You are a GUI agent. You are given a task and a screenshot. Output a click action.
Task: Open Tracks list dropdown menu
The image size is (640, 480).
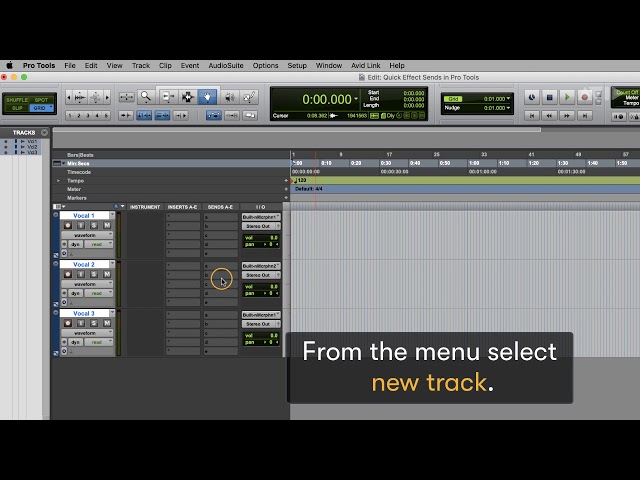[44, 133]
